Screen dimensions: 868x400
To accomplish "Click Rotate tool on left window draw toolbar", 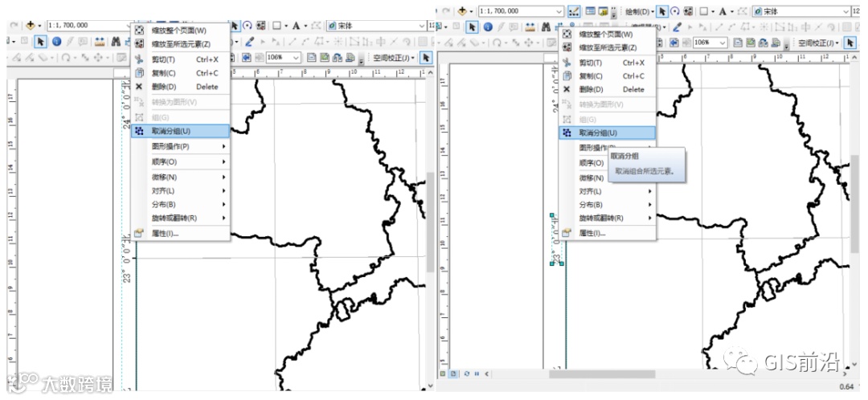I will tap(248, 26).
